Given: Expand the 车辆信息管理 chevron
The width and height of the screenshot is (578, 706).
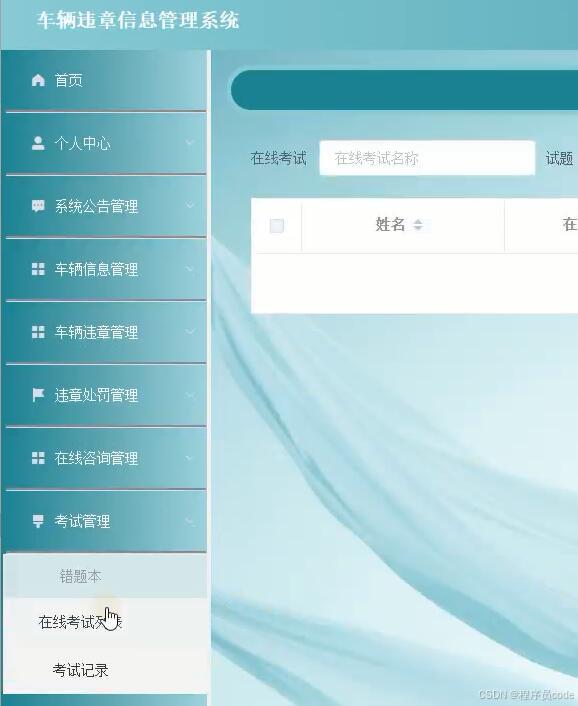Looking at the screenshot, I should point(190,269).
